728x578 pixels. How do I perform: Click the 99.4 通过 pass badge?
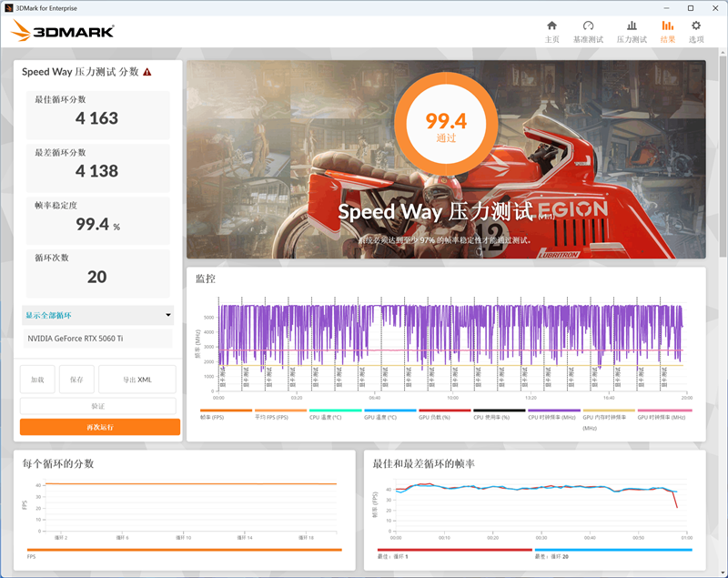coord(445,123)
